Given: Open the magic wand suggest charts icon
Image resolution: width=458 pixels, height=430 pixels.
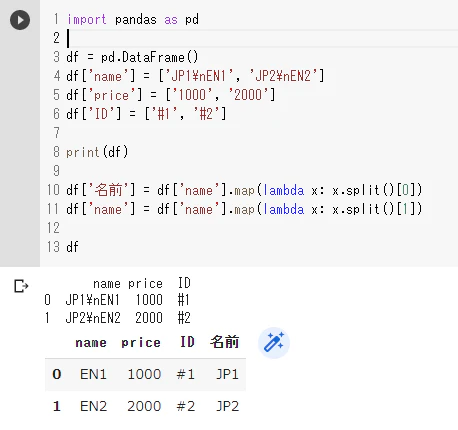Looking at the screenshot, I should pyautogui.click(x=274, y=342).
